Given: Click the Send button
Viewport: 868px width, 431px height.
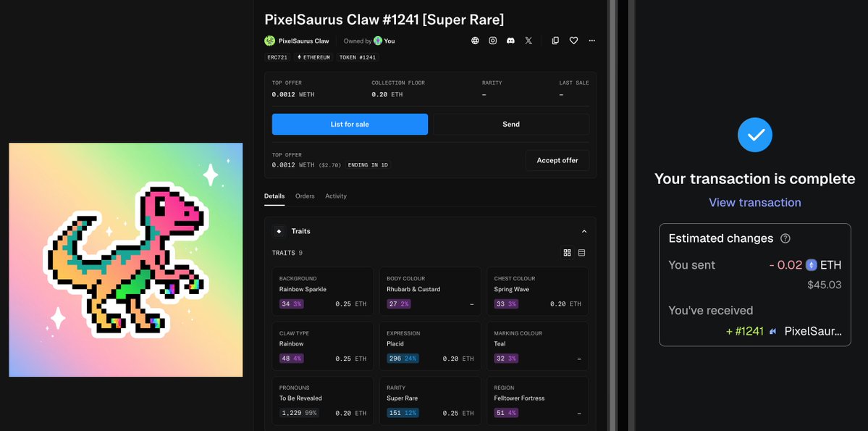Looking at the screenshot, I should point(511,124).
